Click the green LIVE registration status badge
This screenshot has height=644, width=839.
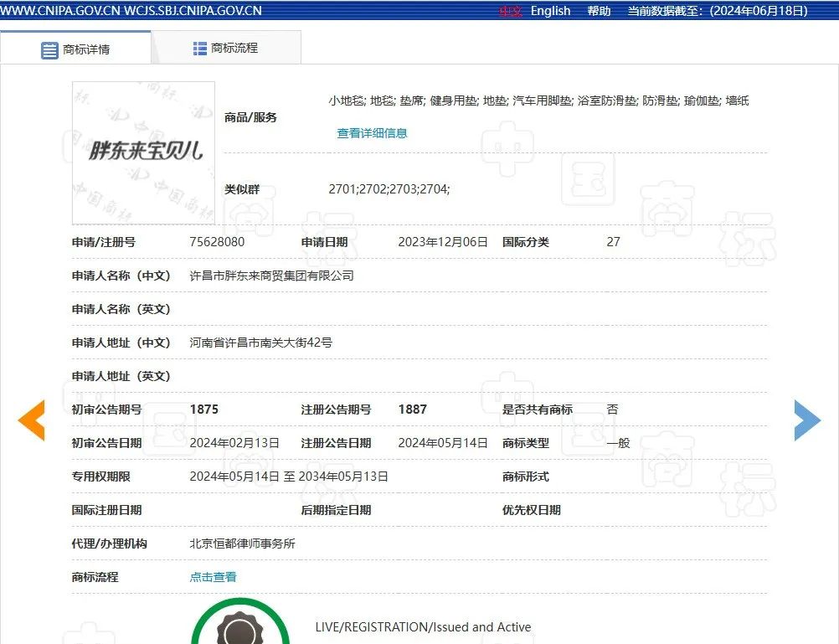pos(240,622)
